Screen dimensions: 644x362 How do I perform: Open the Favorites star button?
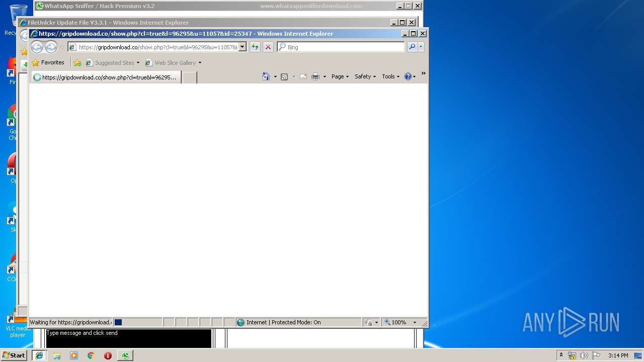click(x=48, y=63)
